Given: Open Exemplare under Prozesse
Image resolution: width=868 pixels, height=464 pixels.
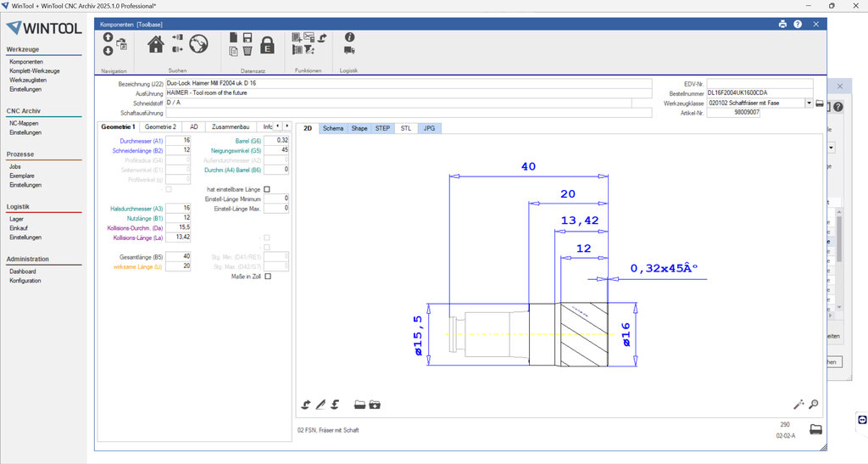Looking at the screenshot, I should coord(21,176).
